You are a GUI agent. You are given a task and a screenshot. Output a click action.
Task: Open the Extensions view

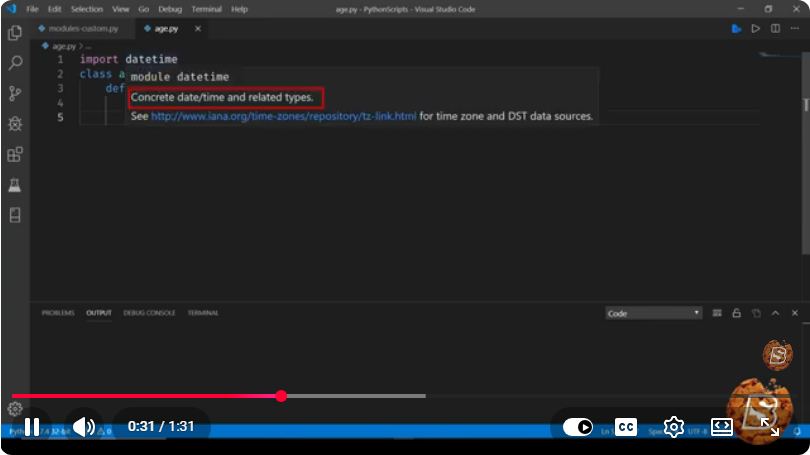[x=15, y=154]
